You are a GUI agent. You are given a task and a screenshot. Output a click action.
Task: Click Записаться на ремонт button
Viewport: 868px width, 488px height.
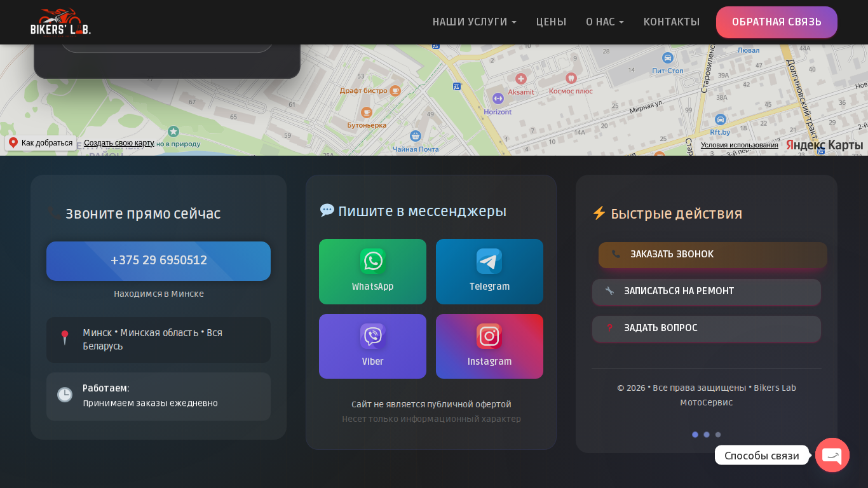[707, 292]
